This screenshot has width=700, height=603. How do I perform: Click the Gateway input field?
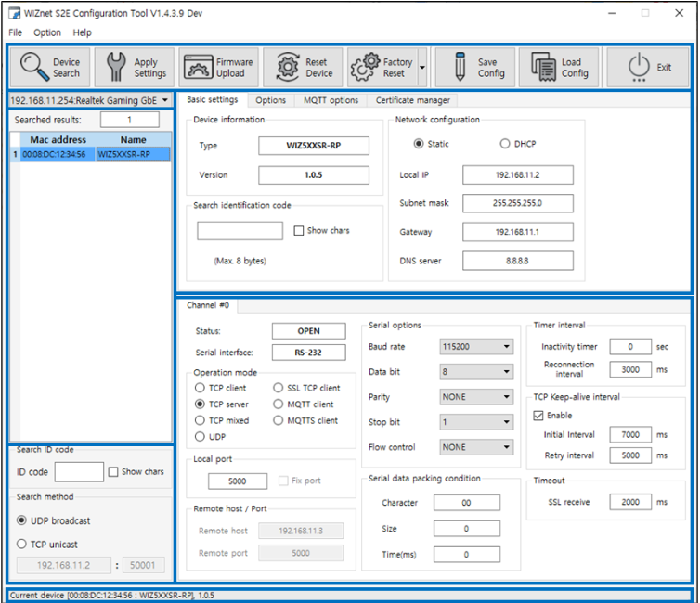[518, 232]
